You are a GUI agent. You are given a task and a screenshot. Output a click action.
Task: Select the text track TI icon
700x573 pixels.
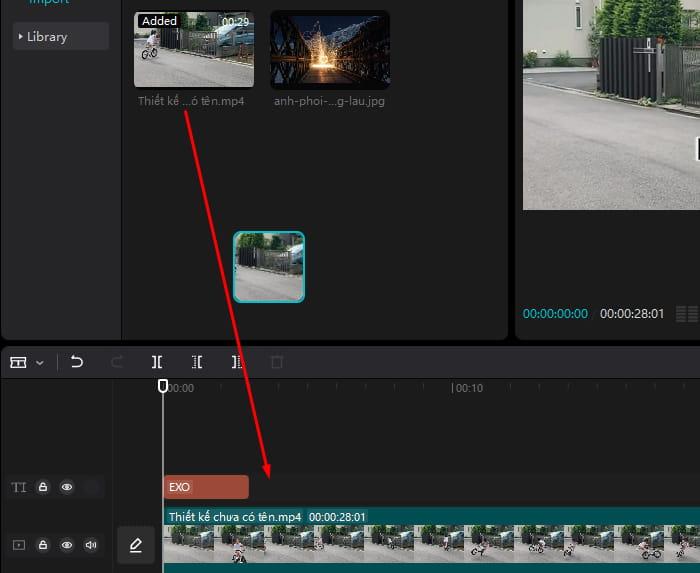[19, 487]
